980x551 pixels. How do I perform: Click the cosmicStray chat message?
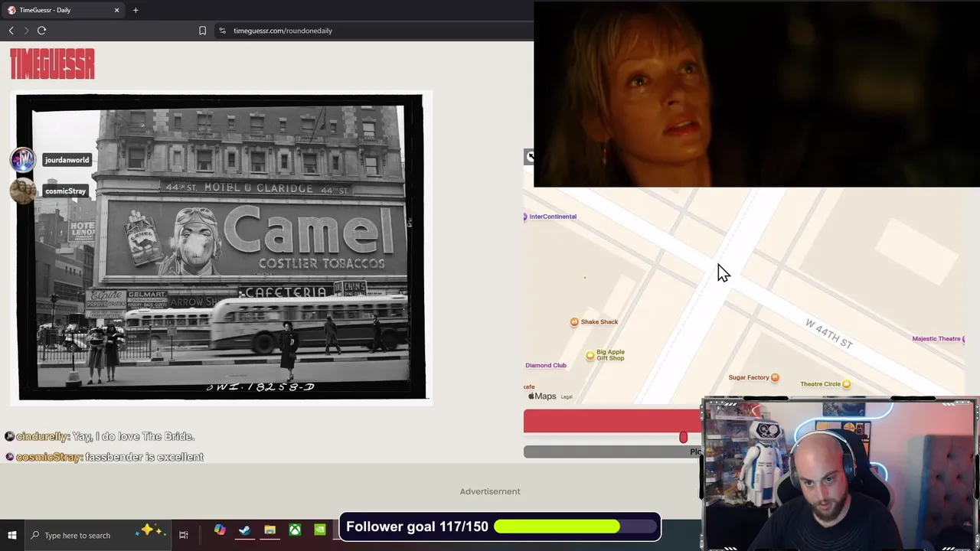144,457
